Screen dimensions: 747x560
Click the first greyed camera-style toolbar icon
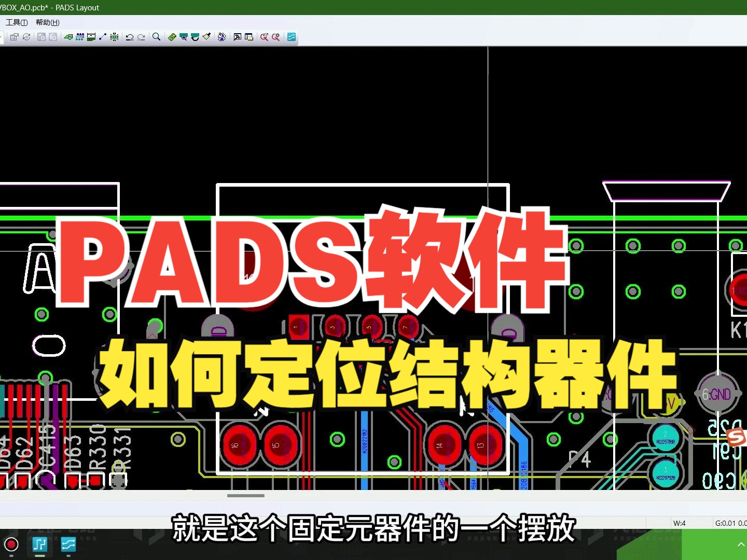[41, 37]
